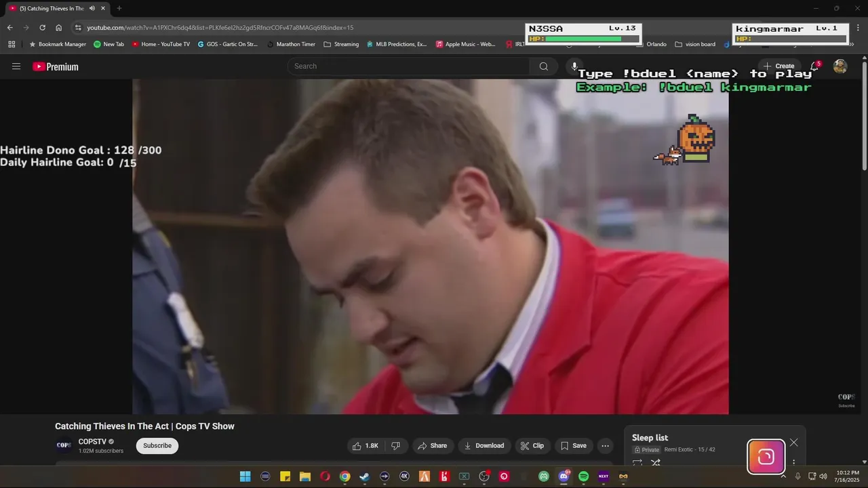
Task: Click the COPSTV channel avatar
Action: coord(64,446)
